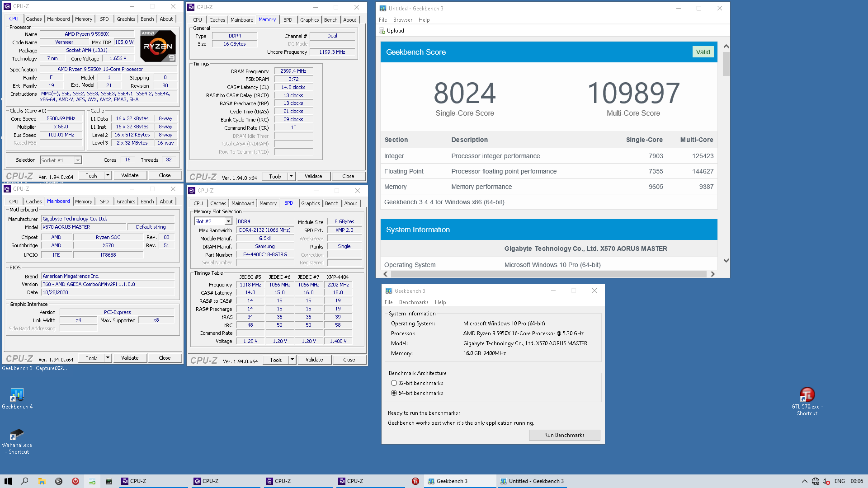
Task: Expand Tools arrow in CPU-Z CPU window
Action: pyautogui.click(x=108, y=175)
